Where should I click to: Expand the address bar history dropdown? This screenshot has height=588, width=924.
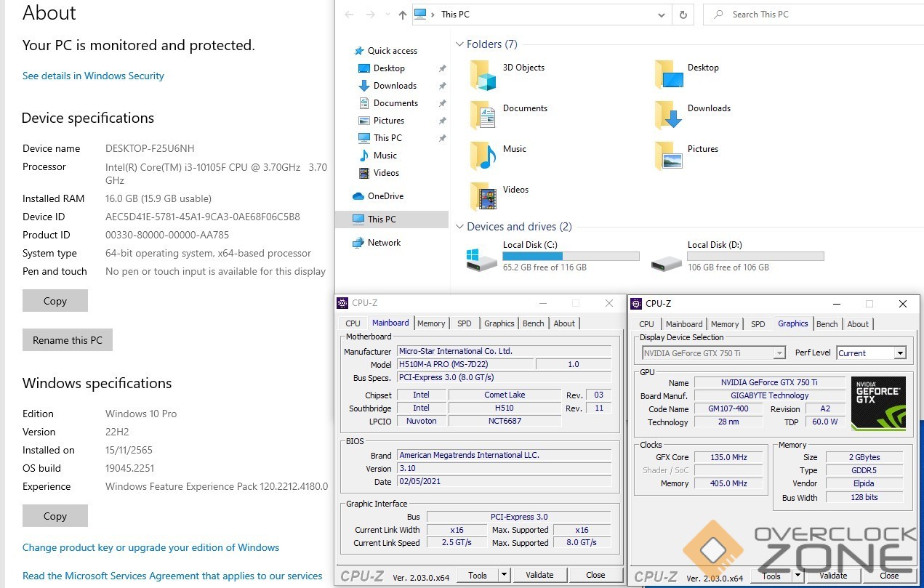tap(661, 15)
